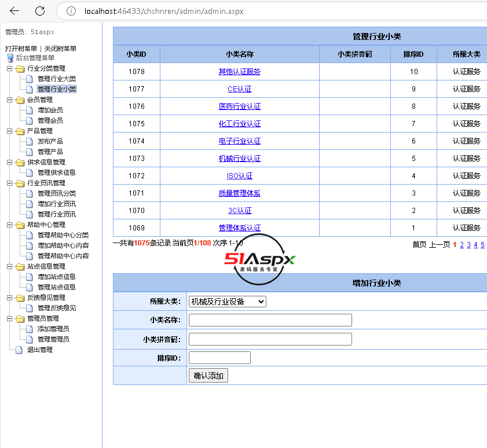Click the folder icon beside 供求信息管理
Viewport: 487px width, 448px height.
20,162
